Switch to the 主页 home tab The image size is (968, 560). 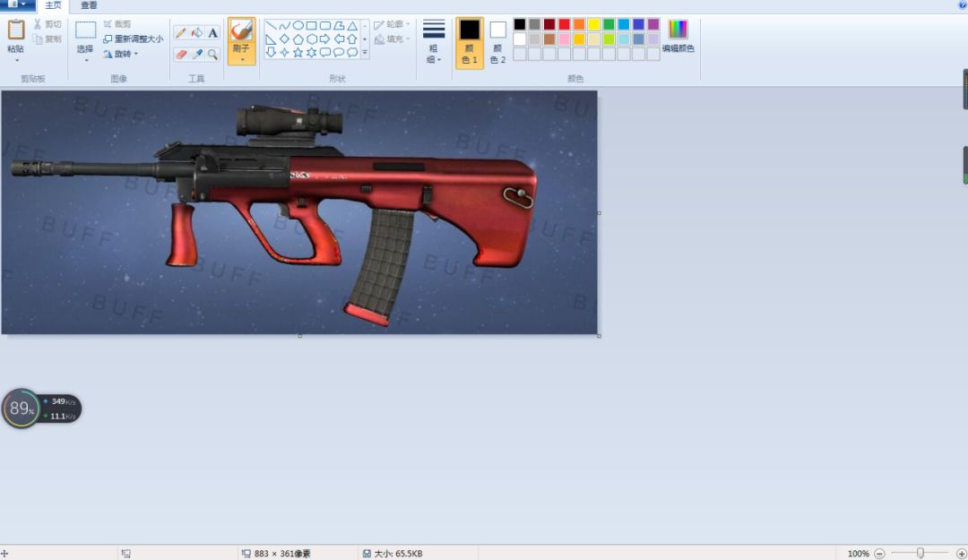point(53,5)
